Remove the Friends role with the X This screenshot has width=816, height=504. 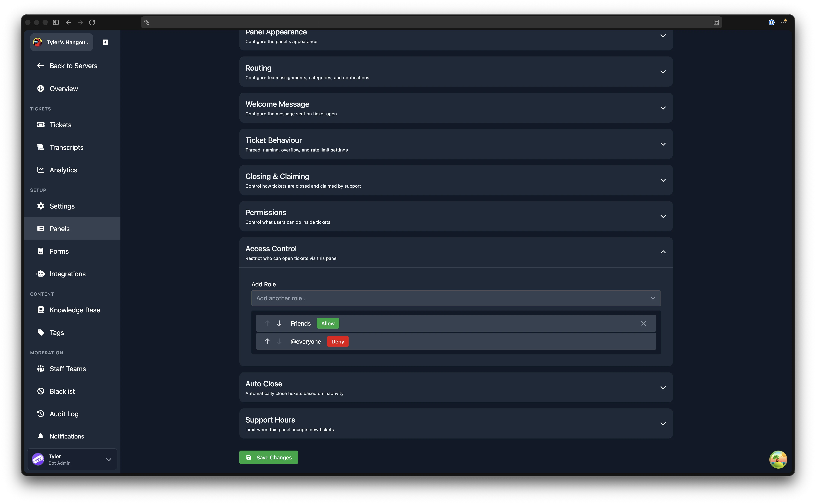(643, 323)
